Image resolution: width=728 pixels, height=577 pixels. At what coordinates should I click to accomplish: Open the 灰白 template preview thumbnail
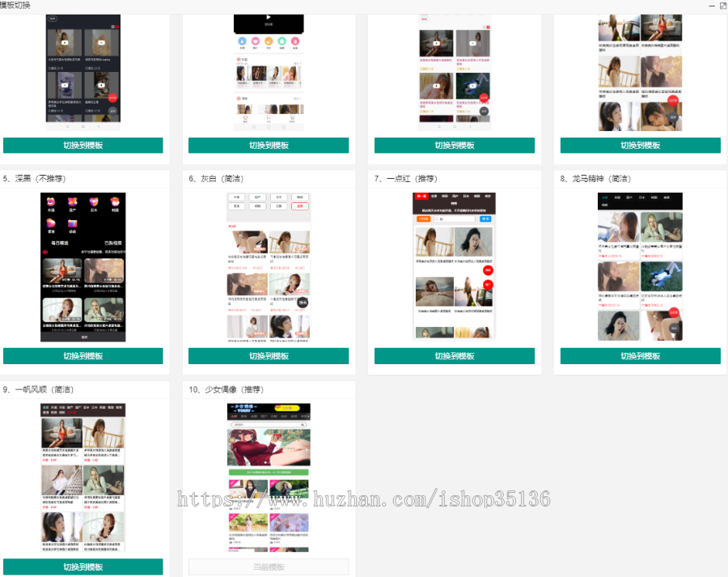[269, 267]
